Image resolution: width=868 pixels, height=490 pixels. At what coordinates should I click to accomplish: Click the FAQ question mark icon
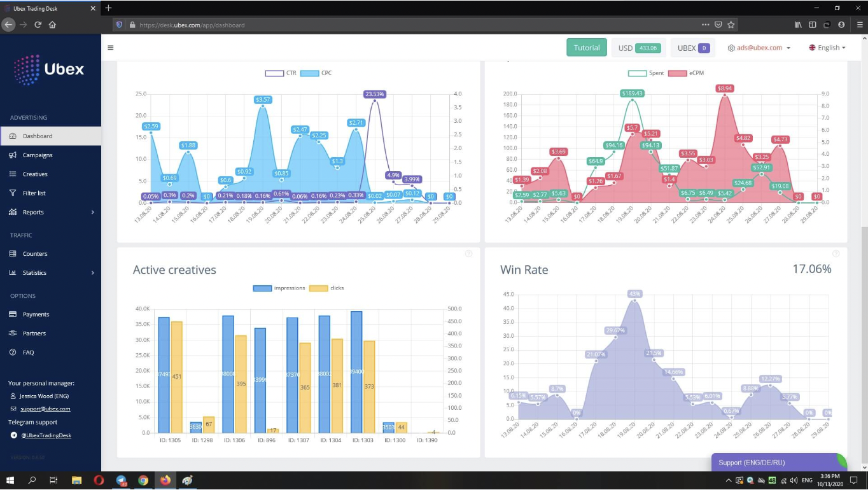[13, 353]
